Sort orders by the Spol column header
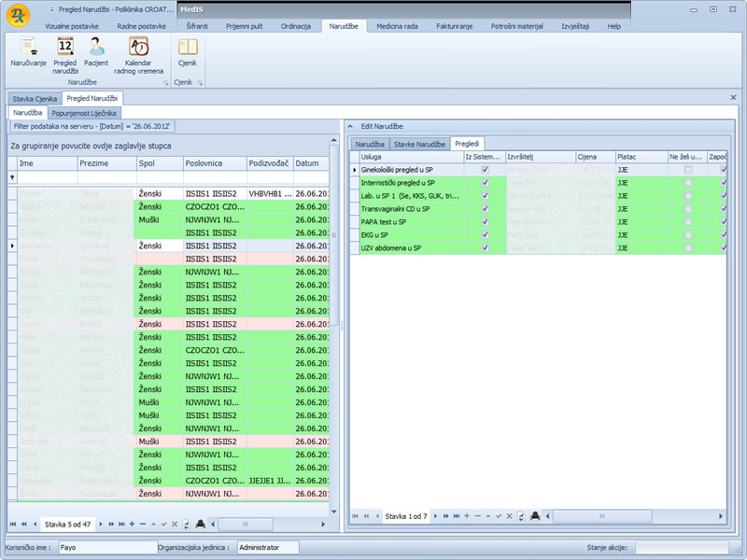Screen dimensions: 747x560 160,163
